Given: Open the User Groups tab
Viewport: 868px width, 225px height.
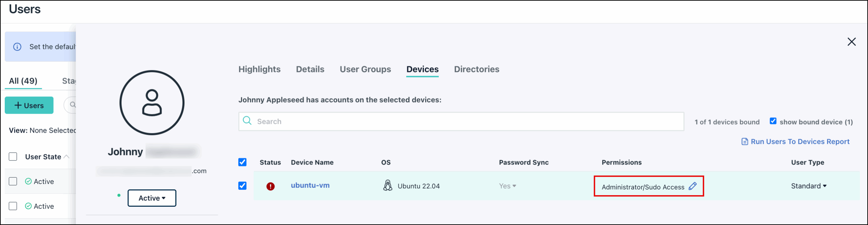Looking at the screenshot, I should pyautogui.click(x=365, y=69).
